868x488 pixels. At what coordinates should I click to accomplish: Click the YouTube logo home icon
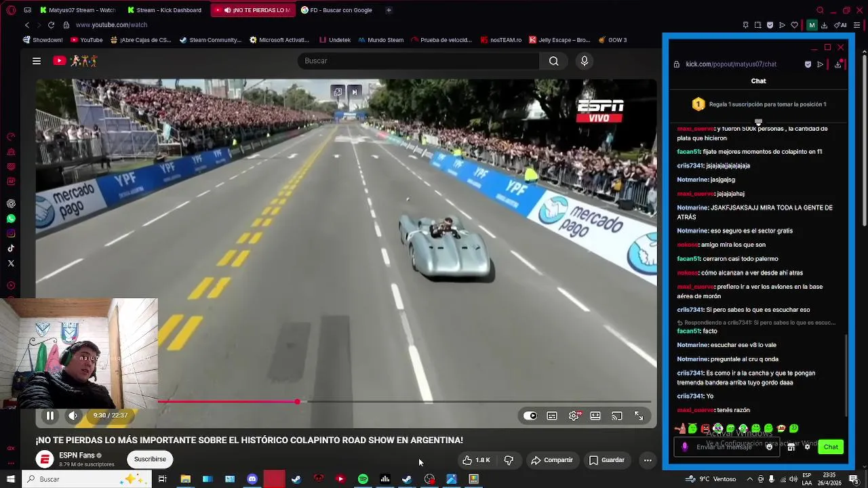(60, 61)
